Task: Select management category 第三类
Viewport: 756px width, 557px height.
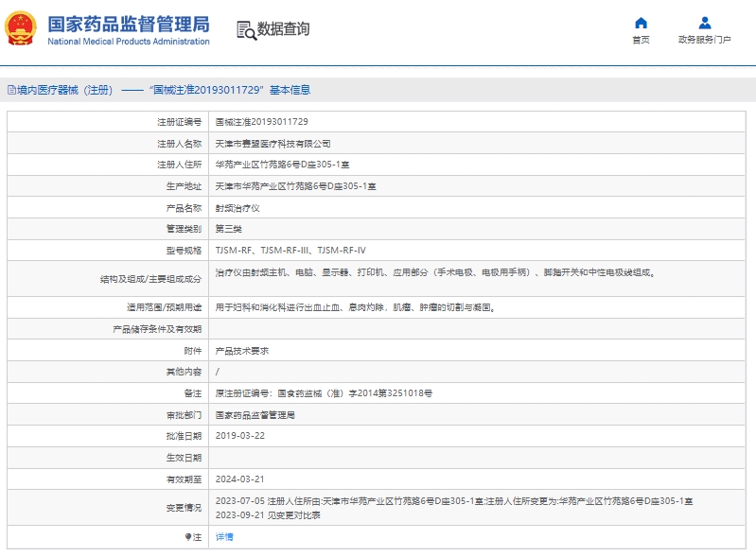Action: (x=229, y=229)
